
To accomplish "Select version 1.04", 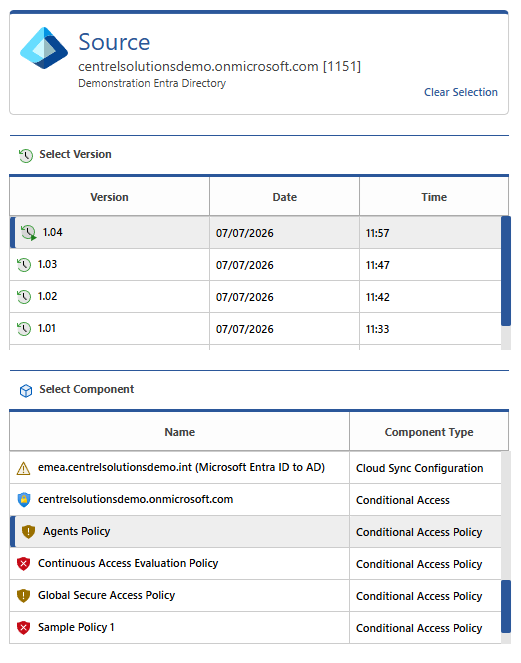I will tap(255, 233).
